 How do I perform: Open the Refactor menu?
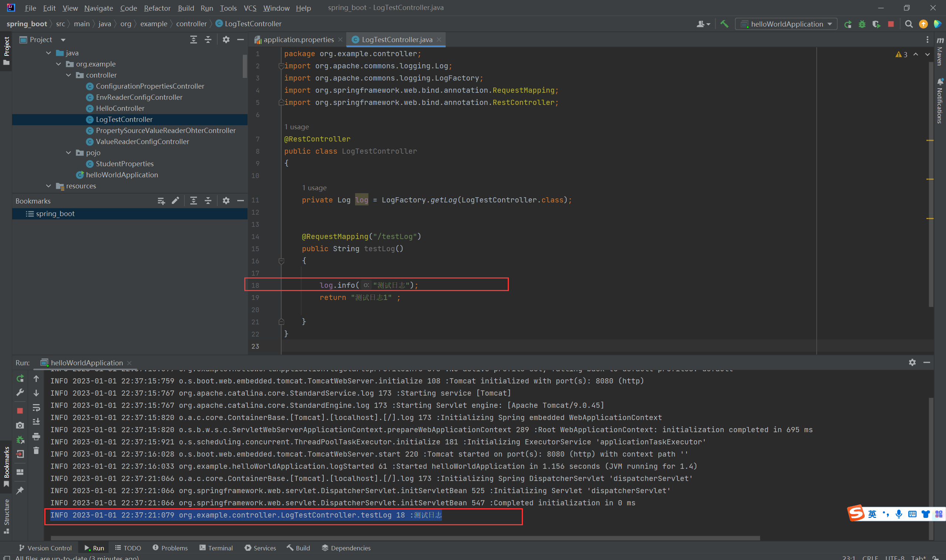pyautogui.click(x=157, y=8)
